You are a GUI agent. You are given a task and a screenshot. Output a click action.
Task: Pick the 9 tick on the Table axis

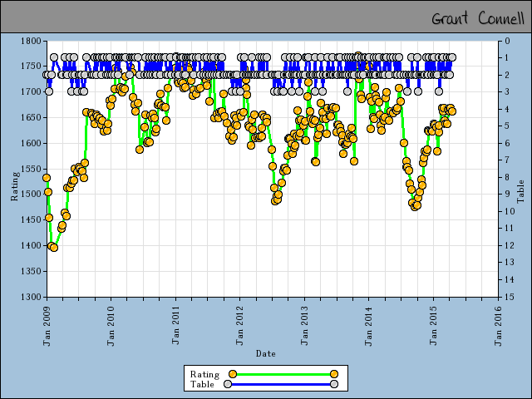(508, 194)
